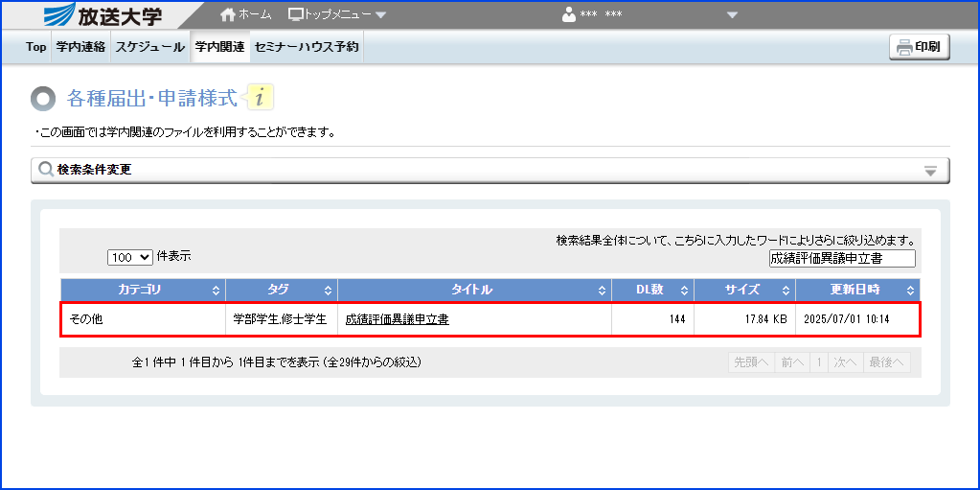Image resolution: width=980 pixels, height=490 pixels.
Task: Click the user profile icon
Action: 569,14
